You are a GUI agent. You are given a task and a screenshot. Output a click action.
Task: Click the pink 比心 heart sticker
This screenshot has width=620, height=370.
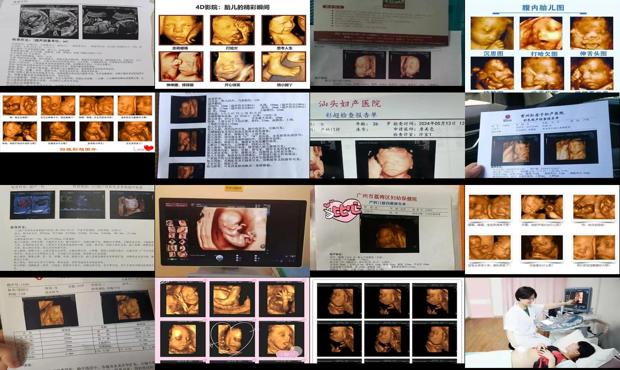(342, 210)
